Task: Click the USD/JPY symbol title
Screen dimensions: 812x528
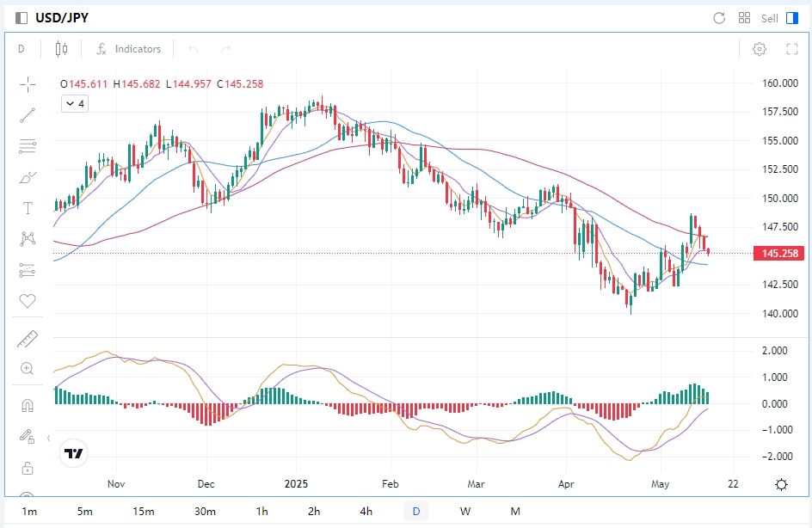Action: (62, 18)
